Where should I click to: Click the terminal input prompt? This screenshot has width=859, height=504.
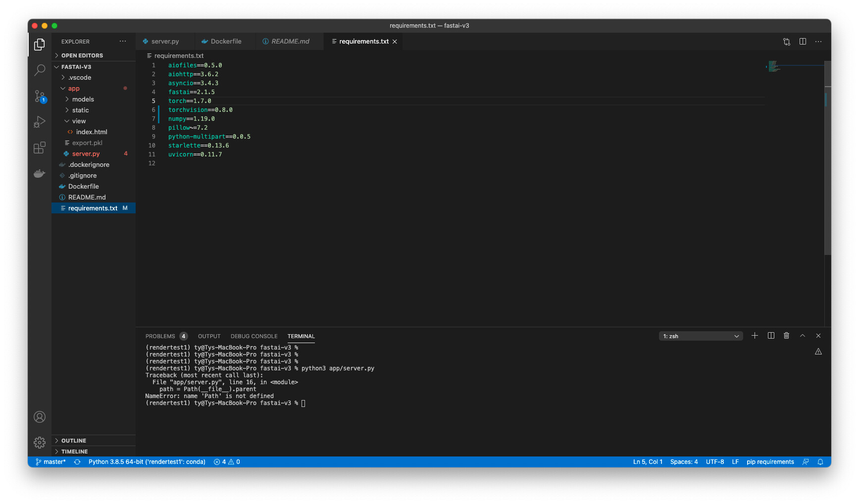coord(303,403)
